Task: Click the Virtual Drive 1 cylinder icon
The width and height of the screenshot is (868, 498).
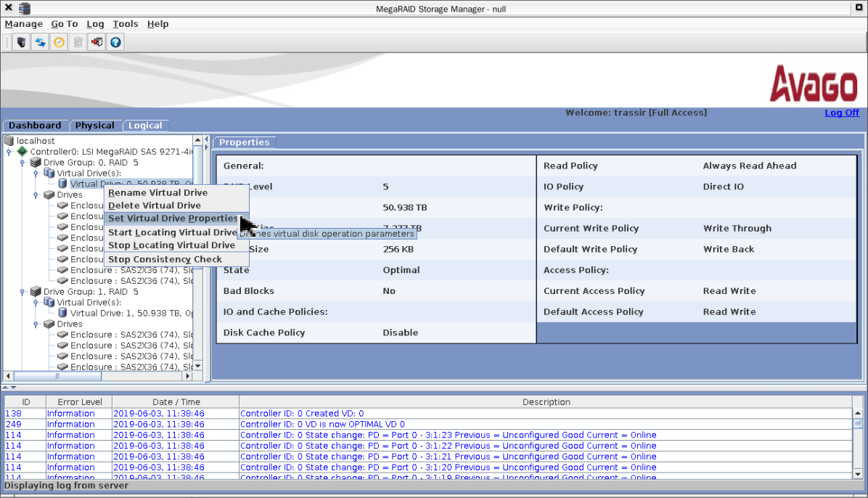Action: click(62, 313)
